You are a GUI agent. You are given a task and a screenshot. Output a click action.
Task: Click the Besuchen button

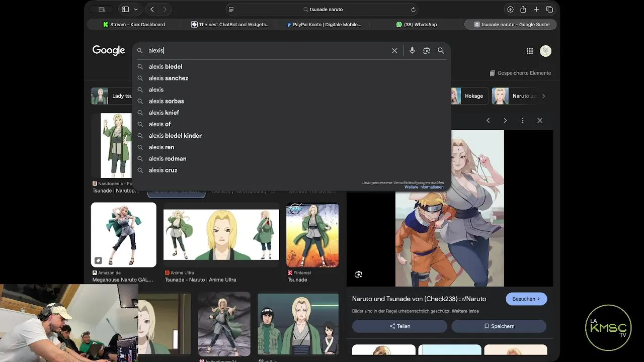[x=526, y=299]
